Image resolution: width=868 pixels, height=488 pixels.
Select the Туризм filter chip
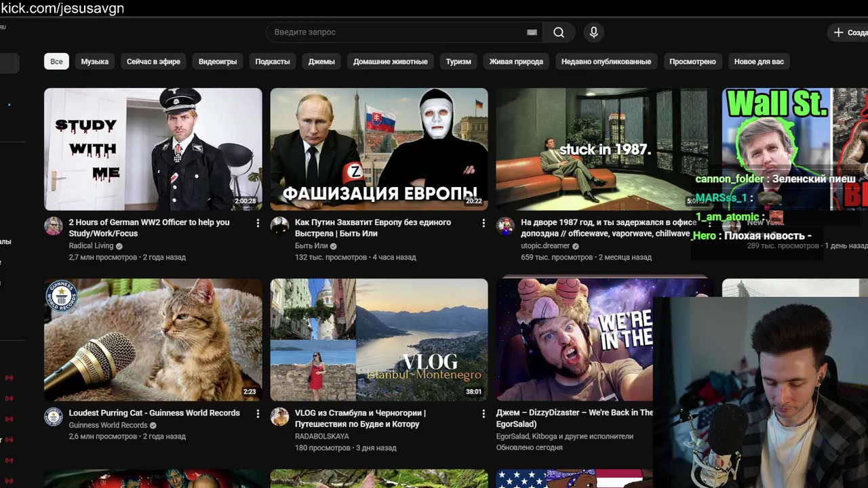click(458, 62)
